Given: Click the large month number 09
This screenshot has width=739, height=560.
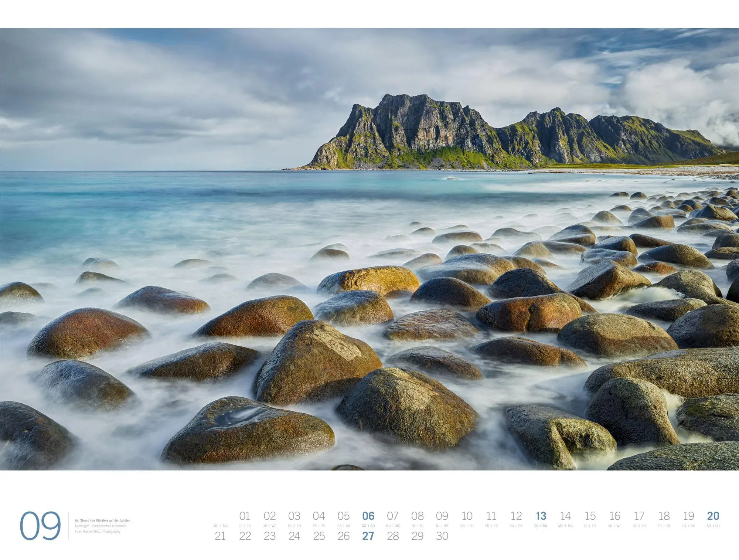Looking at the screenshot, I should pyautogui.click(x=40, y=526).
